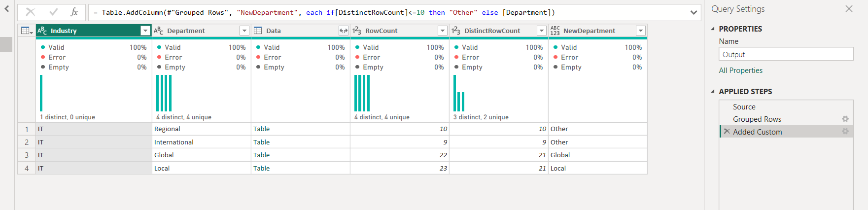Edit the query Name field
The width and height of the screenshot is (868, 210).
(x=786, y=54)
